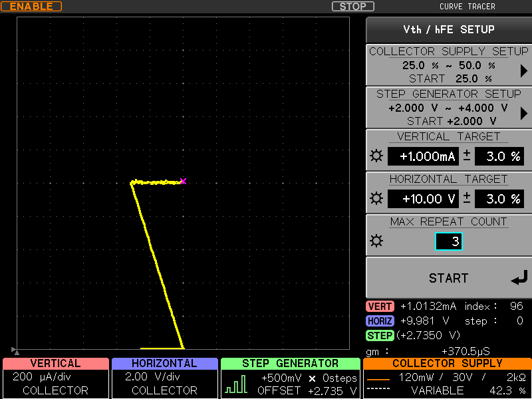532x399 pixels.
Task: Click the magenta cursor X marker
Action: (184, 181)
